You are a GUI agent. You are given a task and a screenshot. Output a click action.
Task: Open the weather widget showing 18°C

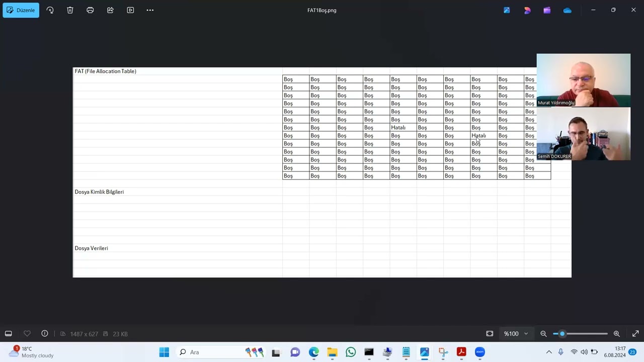pyautogui.click(x=31, y=352)
